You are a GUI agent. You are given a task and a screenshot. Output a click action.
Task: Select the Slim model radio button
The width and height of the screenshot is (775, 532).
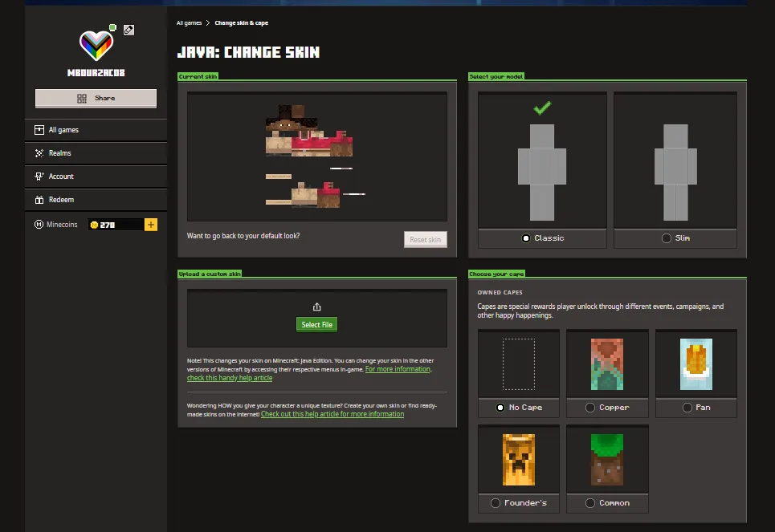tap(667, 238)
